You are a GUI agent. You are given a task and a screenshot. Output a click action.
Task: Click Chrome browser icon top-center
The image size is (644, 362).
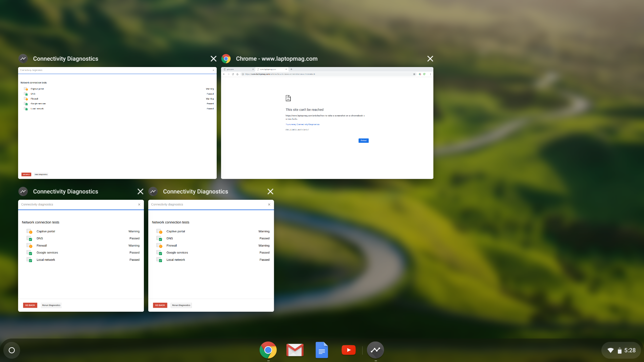pos(226,58)
